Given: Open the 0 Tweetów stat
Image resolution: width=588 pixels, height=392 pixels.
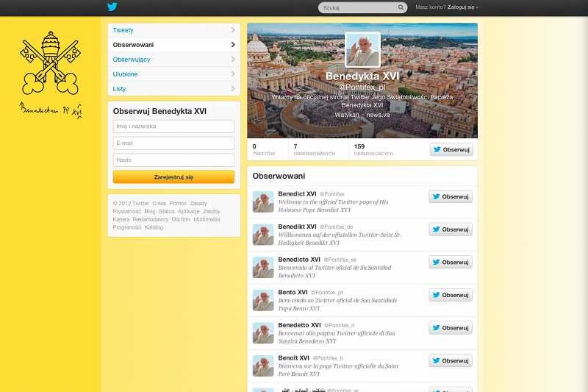Looking at the screenshot, I should 264,150.
